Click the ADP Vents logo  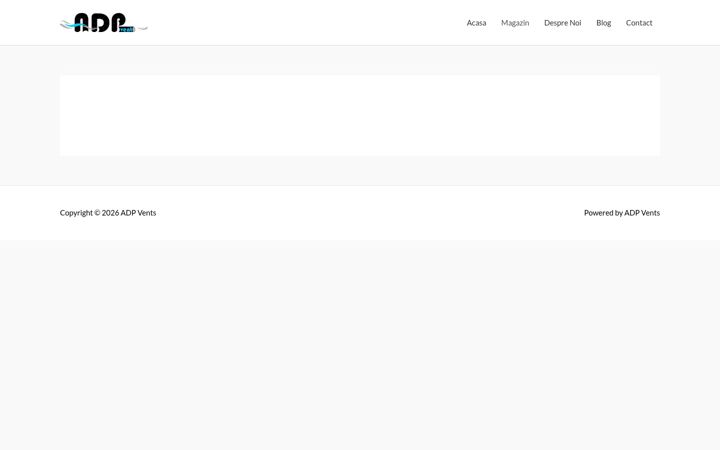(104, 22)
